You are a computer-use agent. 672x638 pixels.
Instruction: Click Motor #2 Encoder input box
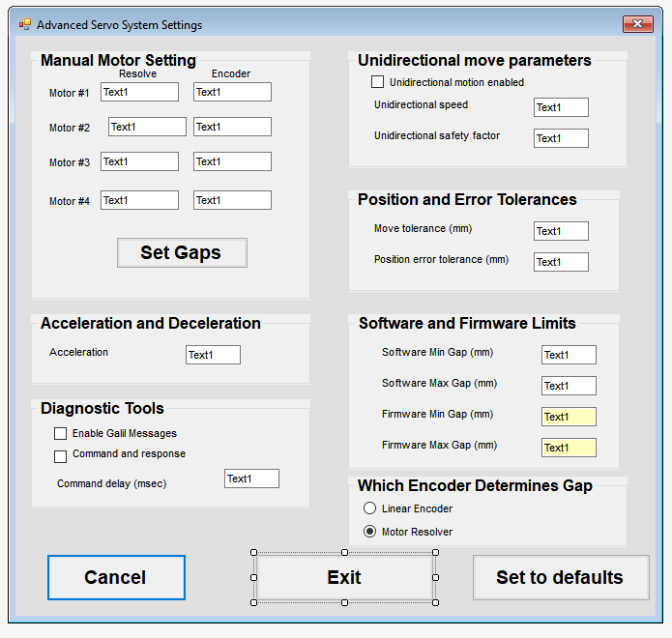[x=232, y=127]
